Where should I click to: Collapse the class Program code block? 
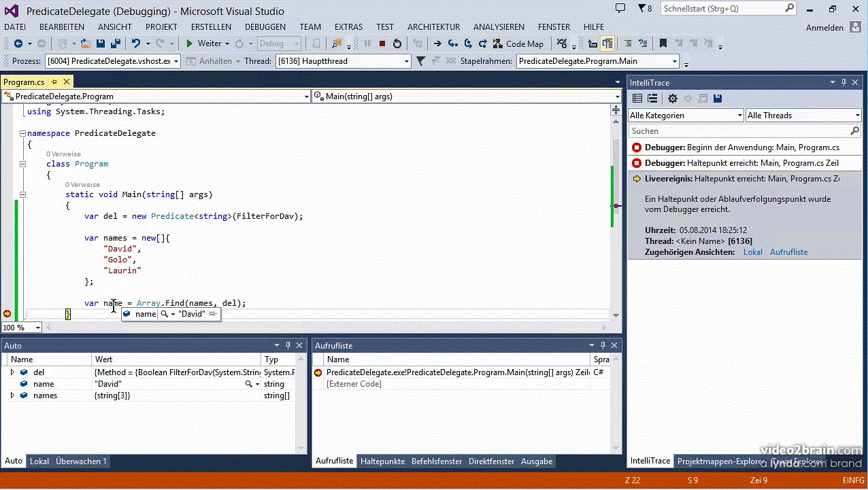coord(22,164)
